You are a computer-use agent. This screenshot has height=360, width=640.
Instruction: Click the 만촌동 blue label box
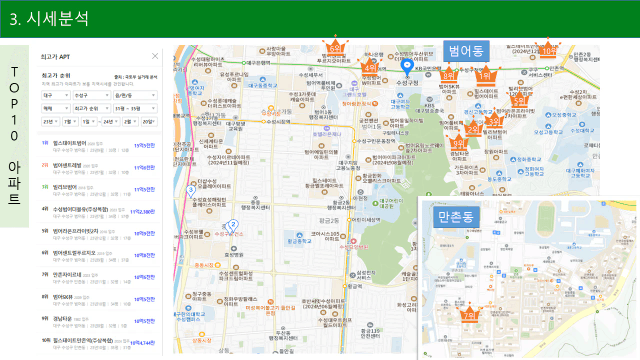[456, 217]
